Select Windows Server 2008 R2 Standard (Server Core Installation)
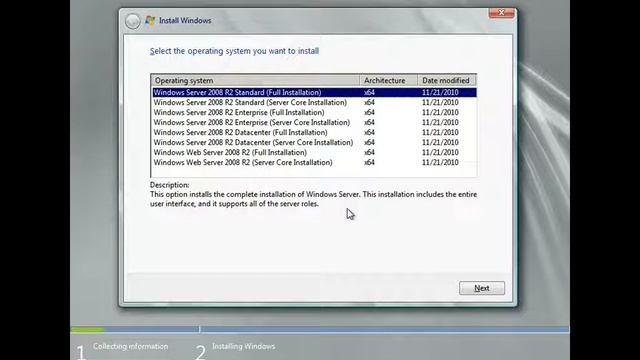Screen dimensions: 640x360 [x=314, y=102]
